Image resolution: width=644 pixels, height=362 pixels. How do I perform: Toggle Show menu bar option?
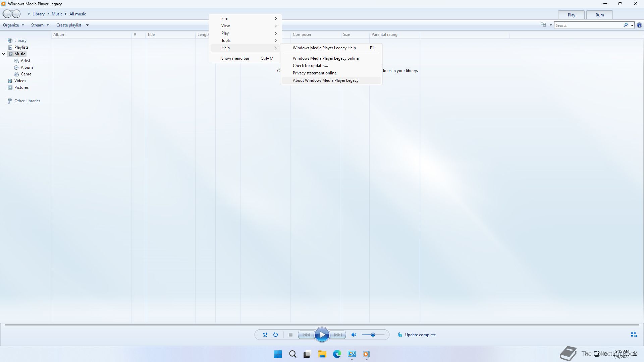pos(245,58)
